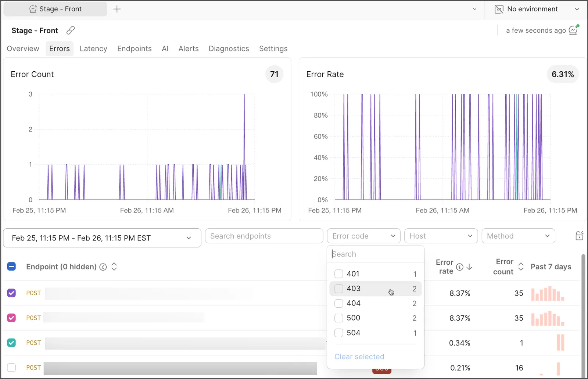Click the lock icon beside Method filter
Viewport: 588px width, 379px height.
tap(580, 236)
